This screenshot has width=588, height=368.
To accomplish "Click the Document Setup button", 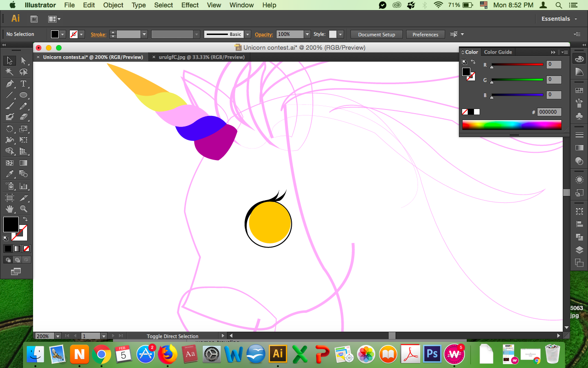I will click(x=377, y=34).
